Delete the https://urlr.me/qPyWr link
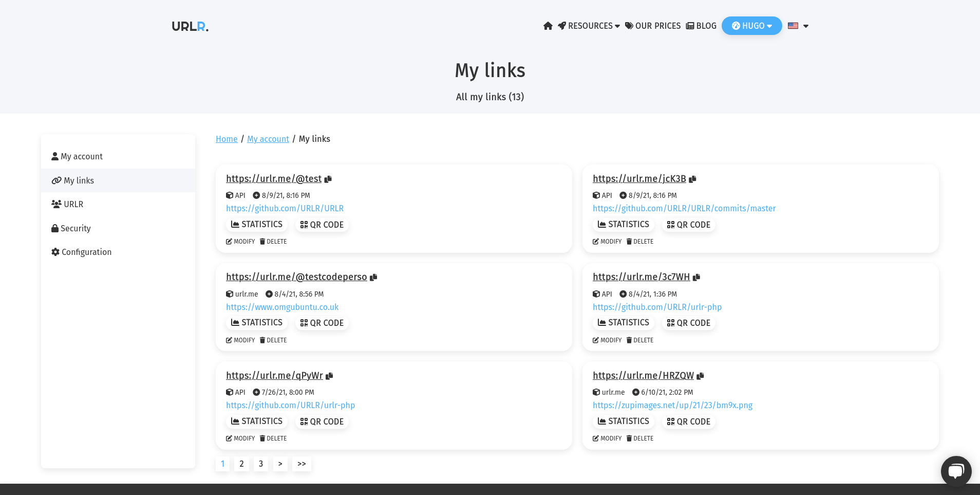Viewport: 980px width, 495px height. click(273, 438)
